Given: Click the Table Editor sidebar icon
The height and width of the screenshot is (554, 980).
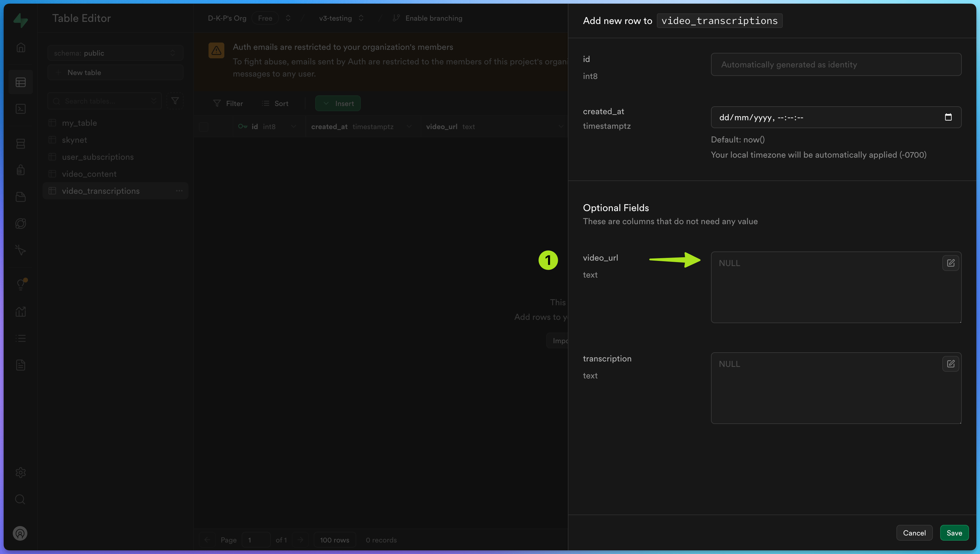Looking at the screenshot, I should click(x=21, y=82).
